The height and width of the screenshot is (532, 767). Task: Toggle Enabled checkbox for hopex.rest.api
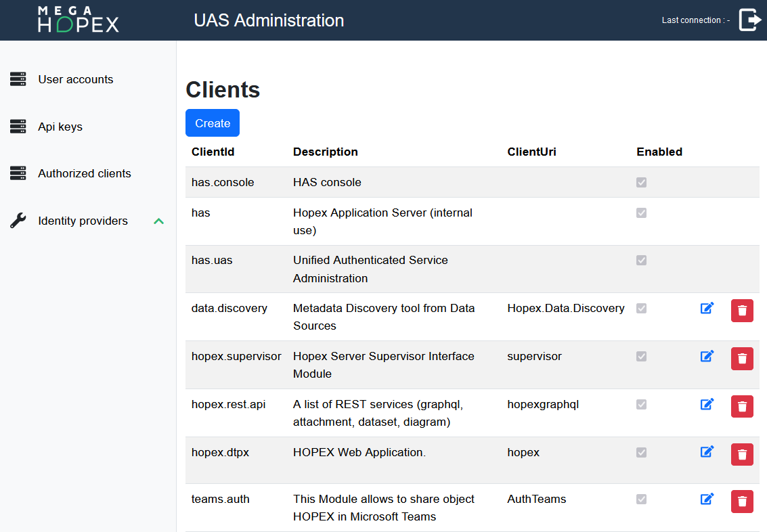[x=641, y=405]
